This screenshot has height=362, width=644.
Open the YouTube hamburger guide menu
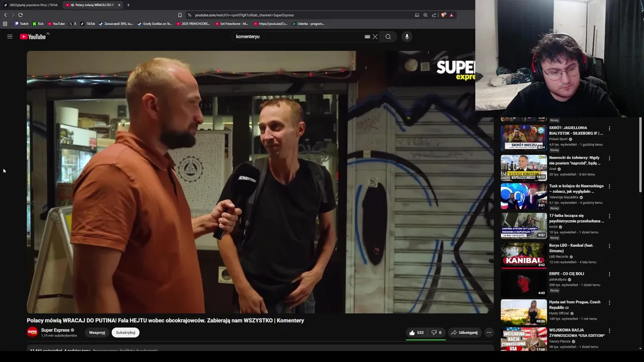point(10,36)
